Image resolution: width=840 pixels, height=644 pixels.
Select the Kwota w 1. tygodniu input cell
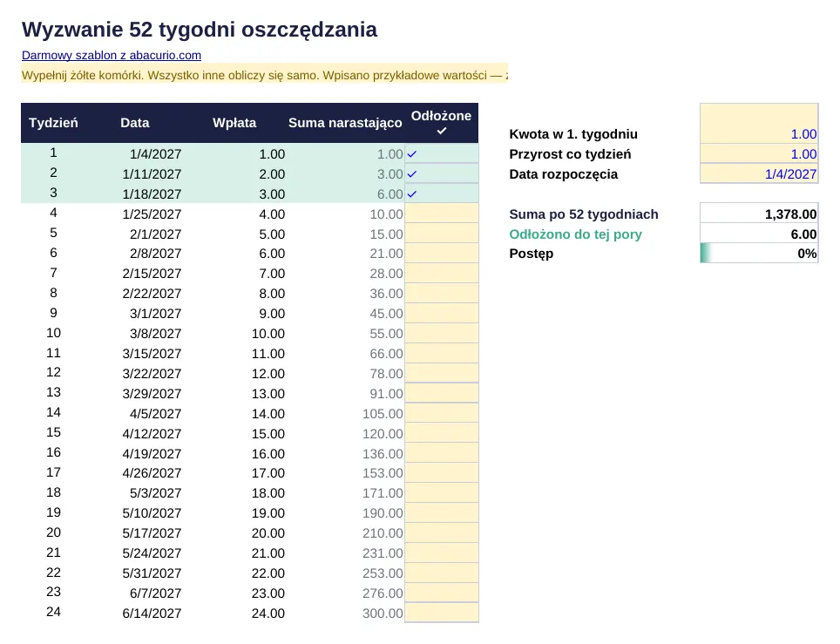(x=759, y=124)
